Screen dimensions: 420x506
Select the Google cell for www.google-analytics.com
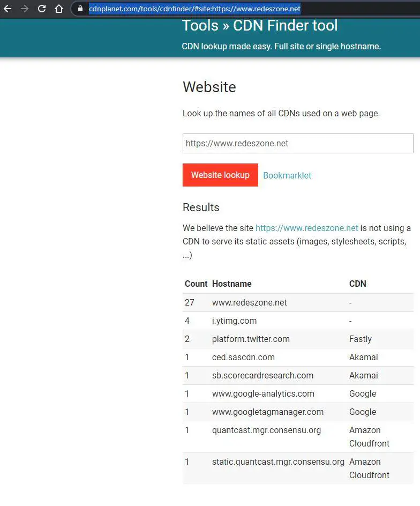(x=363, y=393)
